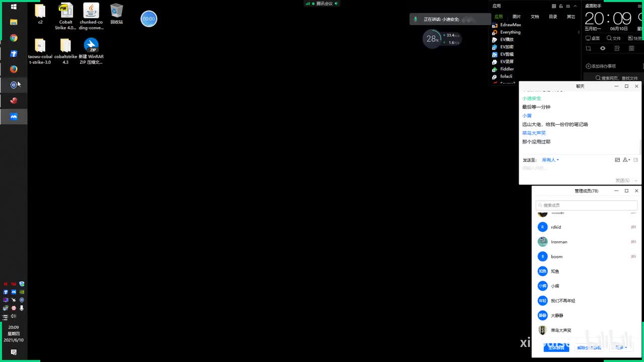Open the Recycle Bin
644x362 pixels.
point(117,14)
